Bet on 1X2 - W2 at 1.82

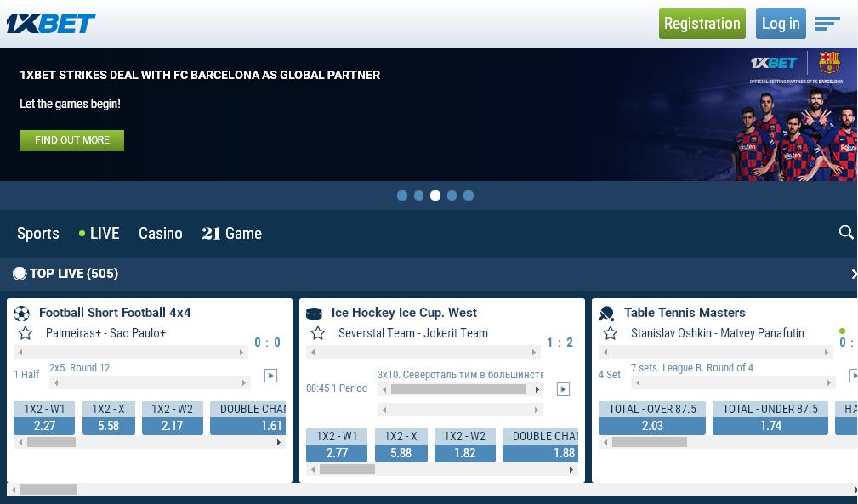(465, 445)
